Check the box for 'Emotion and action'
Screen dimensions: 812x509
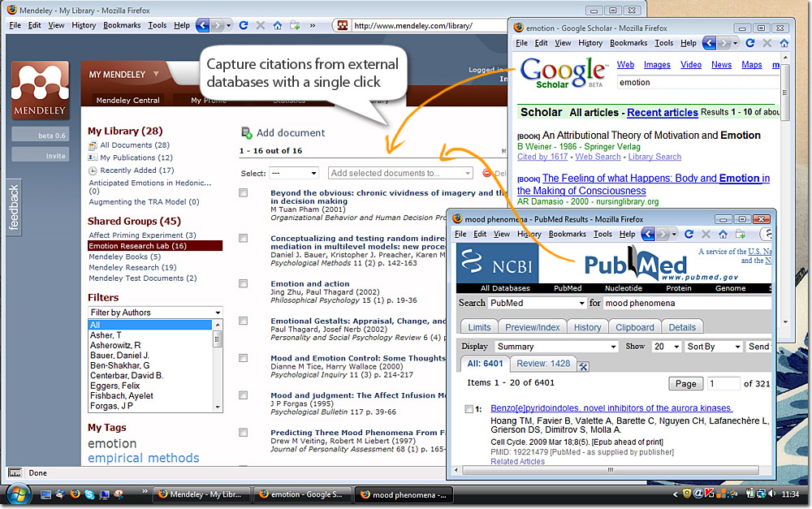click(x=243, y=284)
